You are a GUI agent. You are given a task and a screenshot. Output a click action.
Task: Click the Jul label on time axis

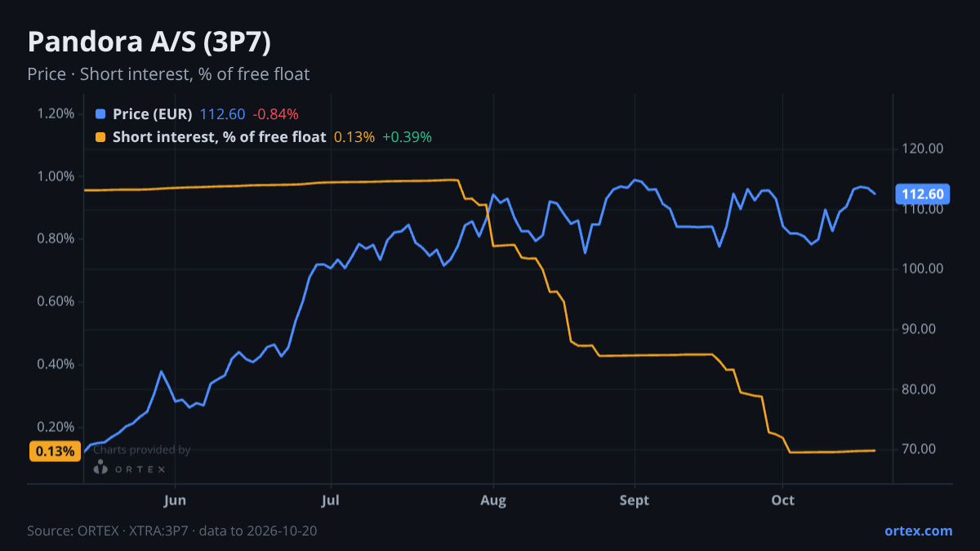click(330, 500)
